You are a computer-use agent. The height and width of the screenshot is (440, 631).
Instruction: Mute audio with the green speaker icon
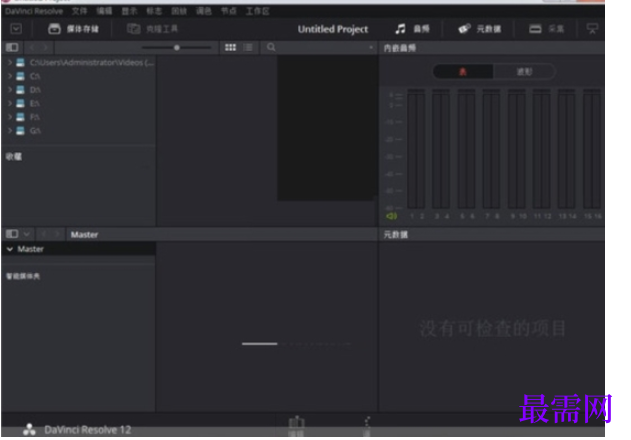[x=391, y=216]
